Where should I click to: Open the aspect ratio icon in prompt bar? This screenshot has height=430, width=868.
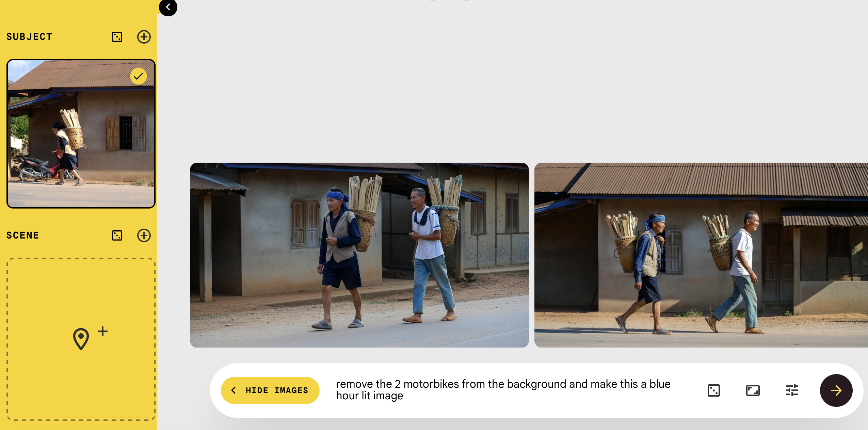tap(753, 390)
